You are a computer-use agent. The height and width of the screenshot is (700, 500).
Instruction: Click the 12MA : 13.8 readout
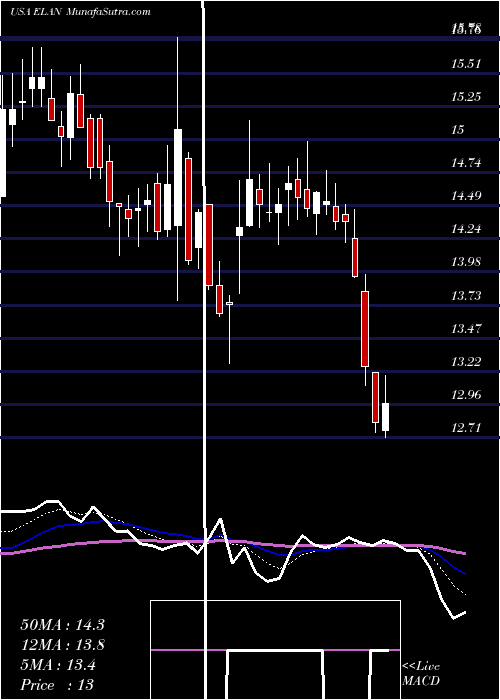[62, 645]
